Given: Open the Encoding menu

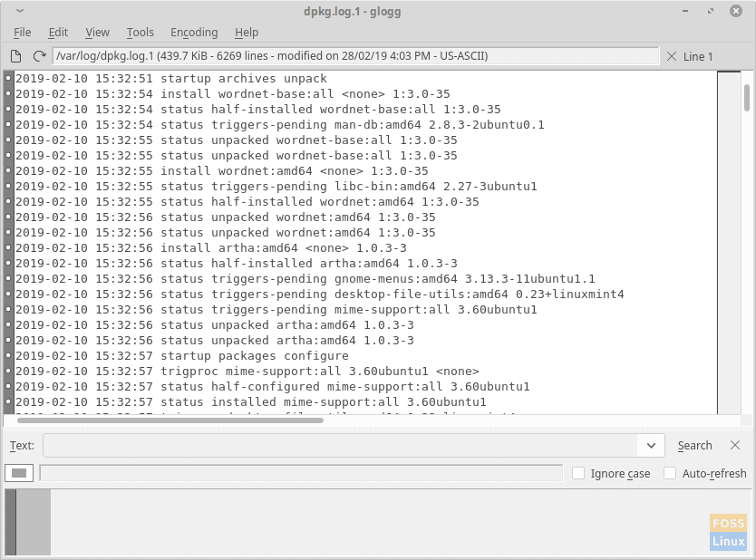Looking at the screenshot, I should pos(194,33).
